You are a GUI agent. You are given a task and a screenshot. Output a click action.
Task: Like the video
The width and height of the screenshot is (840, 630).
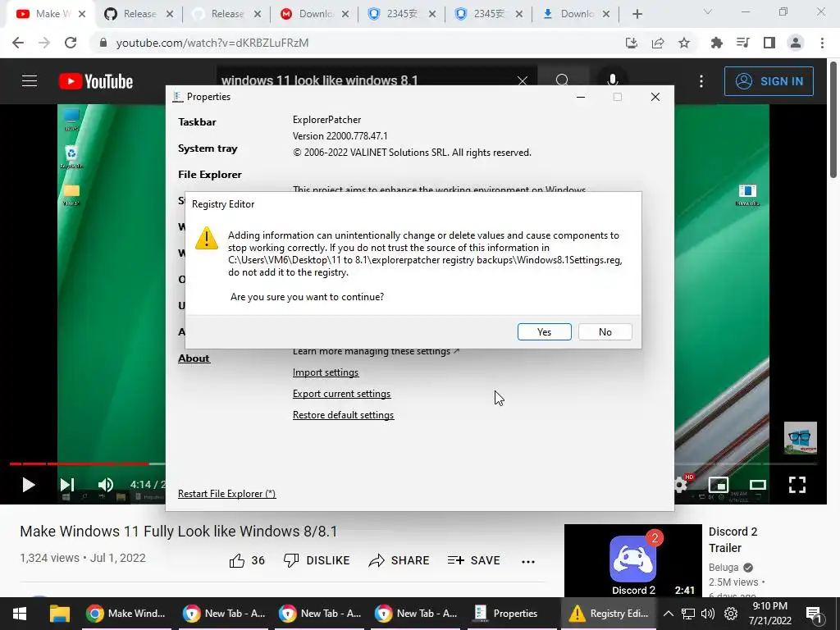click(247, 560)
